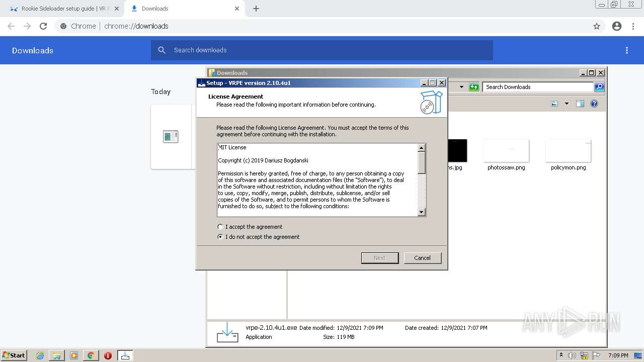Go back in Chrome

tap(11, 26)
